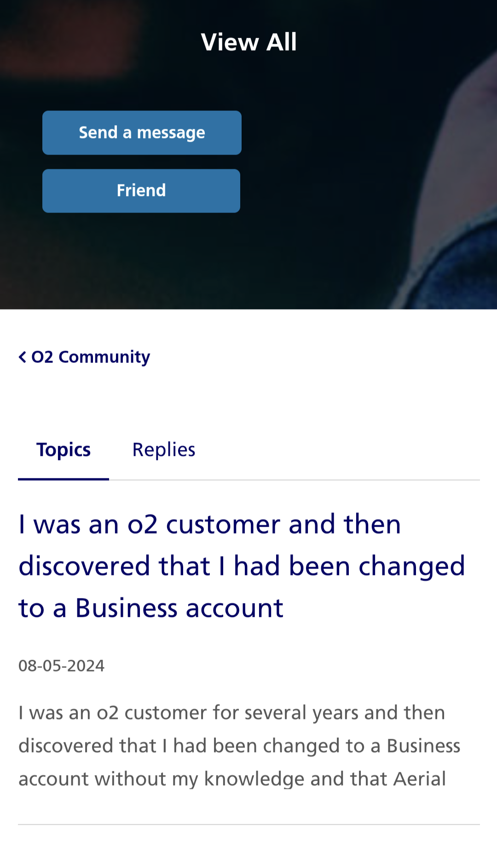
Task: Select the Topics tab
Action: tap(64, 449)
